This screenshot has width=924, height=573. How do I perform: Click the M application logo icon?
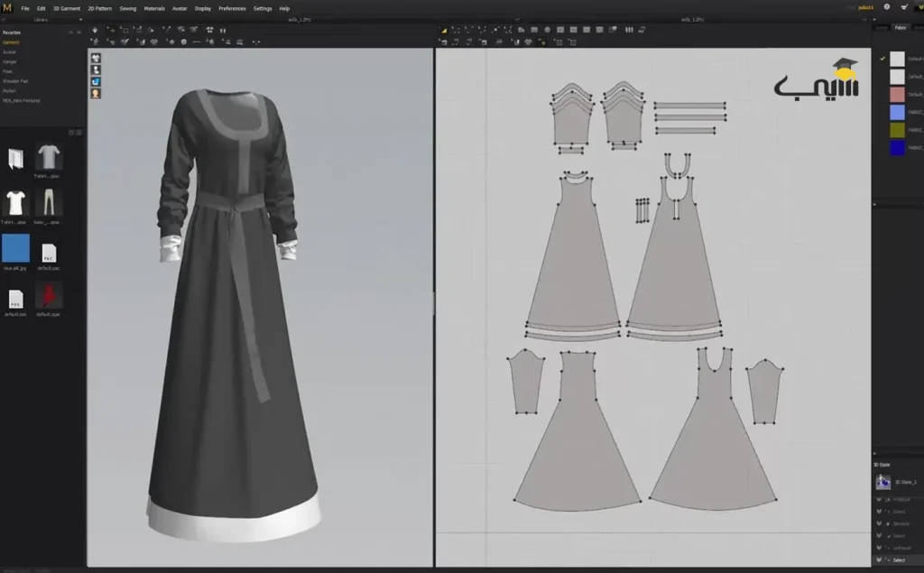[x=7, y=7]
